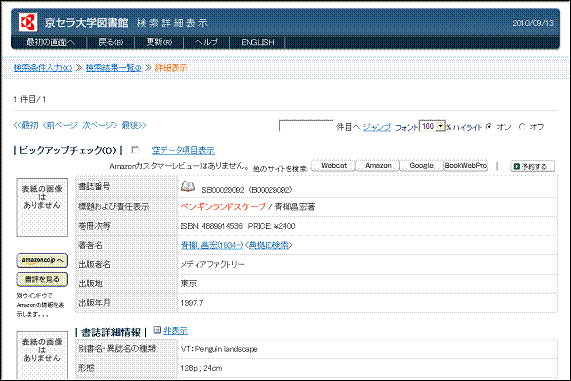571x381 pixels.
Task: Go to 最初の画面へ in the menu bar
Action: [50, 42]
